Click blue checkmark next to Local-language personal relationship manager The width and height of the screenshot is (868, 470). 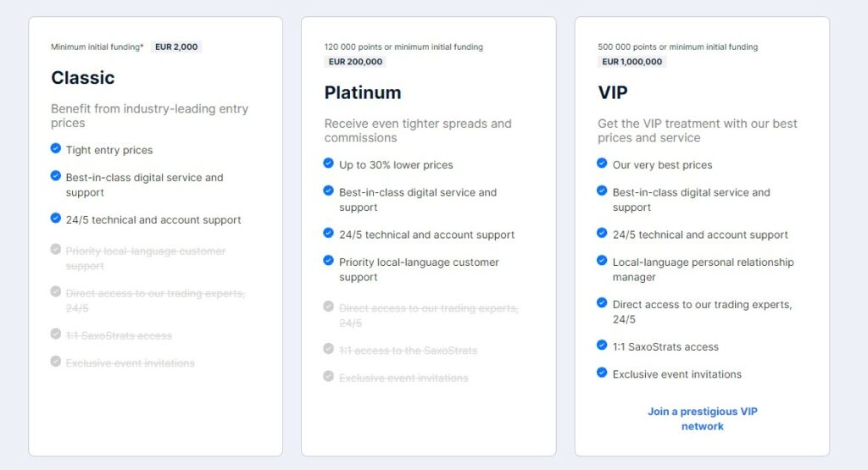(602, 261)
